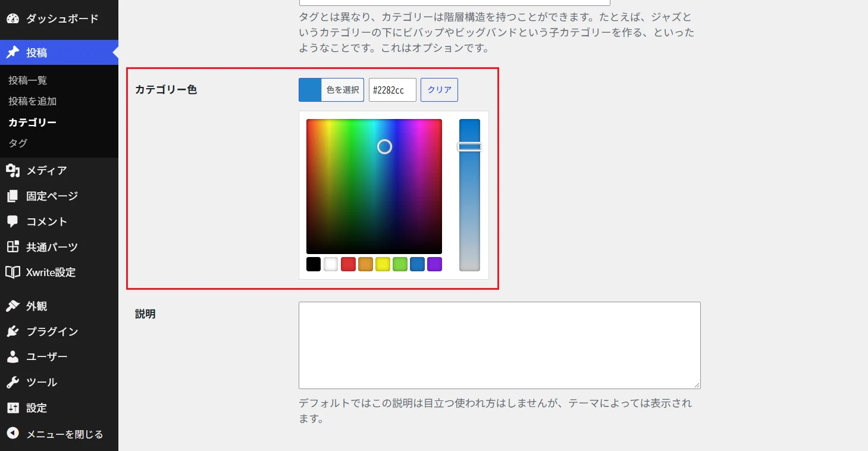Select the カテゴリー submenu item
Viewport: 868px width, 451px height.
click(33, 123)
